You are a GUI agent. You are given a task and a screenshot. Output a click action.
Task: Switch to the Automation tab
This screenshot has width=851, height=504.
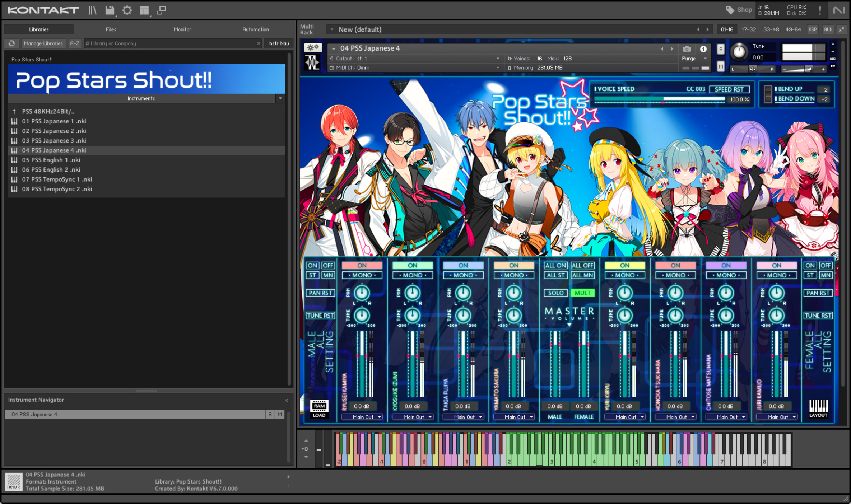[x=255, y=29]
